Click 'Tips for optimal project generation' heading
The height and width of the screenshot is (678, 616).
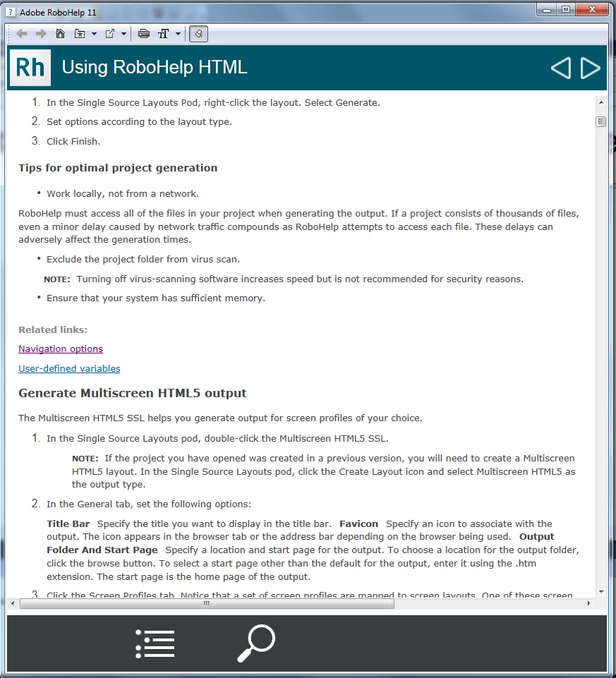point(118,168)
